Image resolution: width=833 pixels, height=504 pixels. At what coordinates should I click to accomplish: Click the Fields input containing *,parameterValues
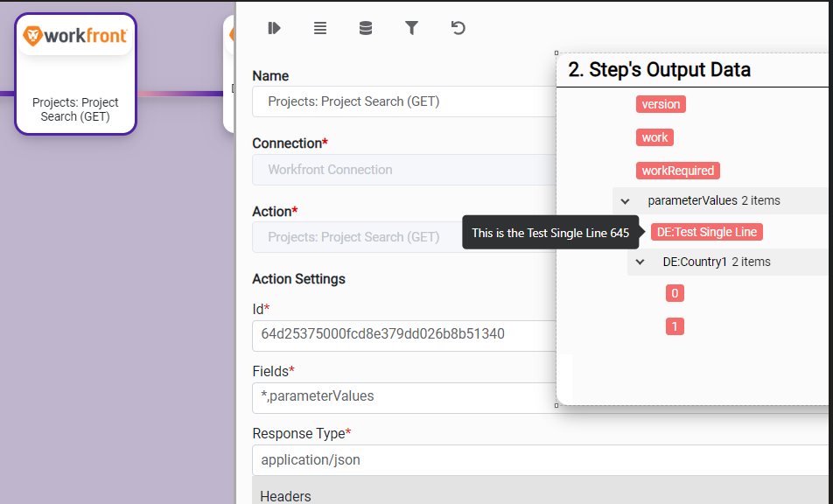click(x=404, y=396)
